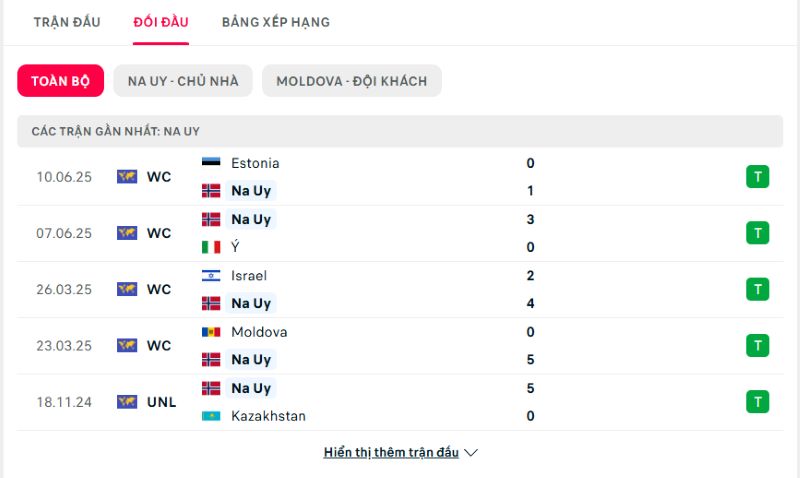
Task: Open the Đối Đầu tab
Action: [x=161, y=22]
